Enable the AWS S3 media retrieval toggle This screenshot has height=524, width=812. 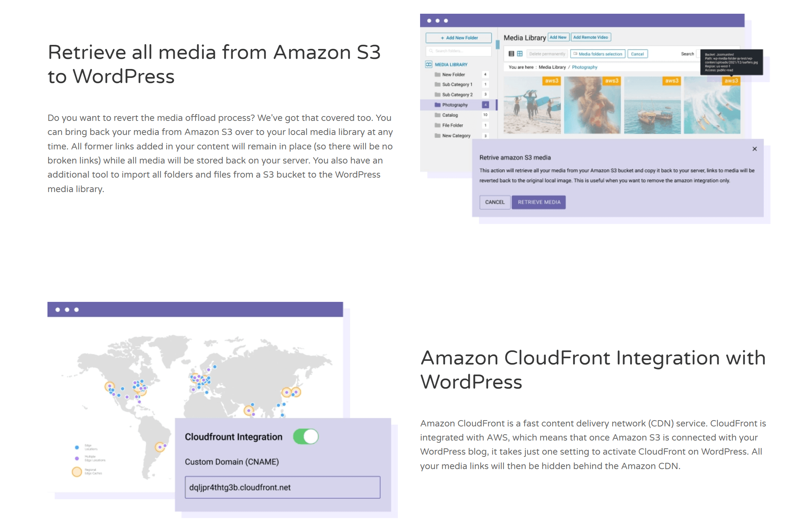(x=537, y=201)
